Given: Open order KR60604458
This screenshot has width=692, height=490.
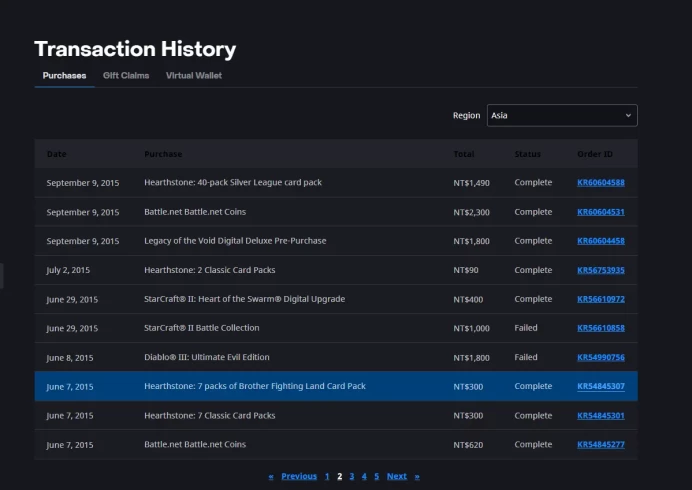Looking at the screenshot, I should pyautogui.click(x=601, y=241).
